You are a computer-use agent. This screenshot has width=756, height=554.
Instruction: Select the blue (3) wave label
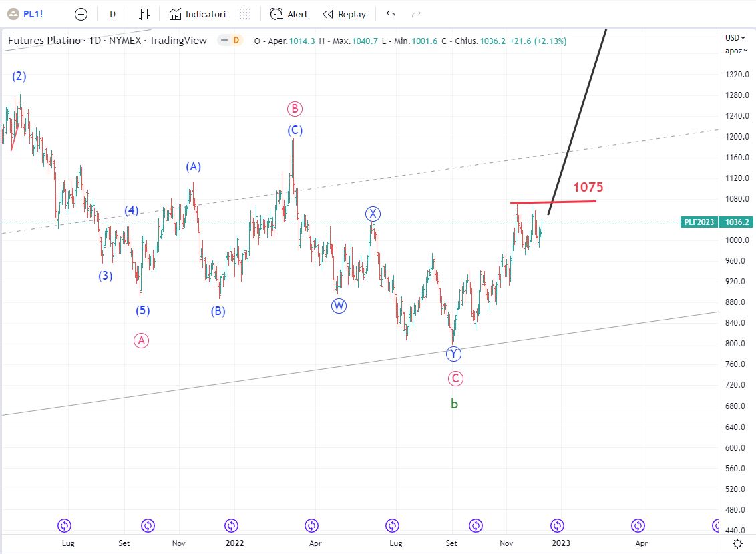(106, 276)
